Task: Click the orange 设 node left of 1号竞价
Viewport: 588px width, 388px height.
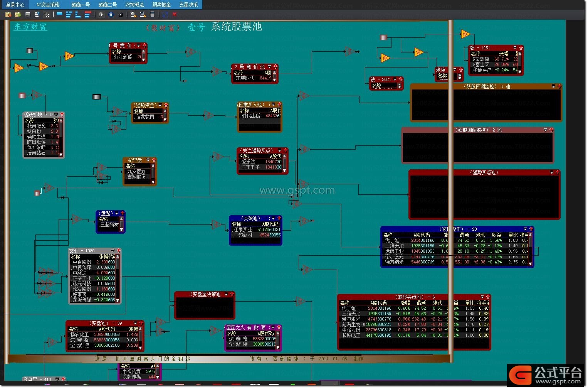Action: coord(69,56)
